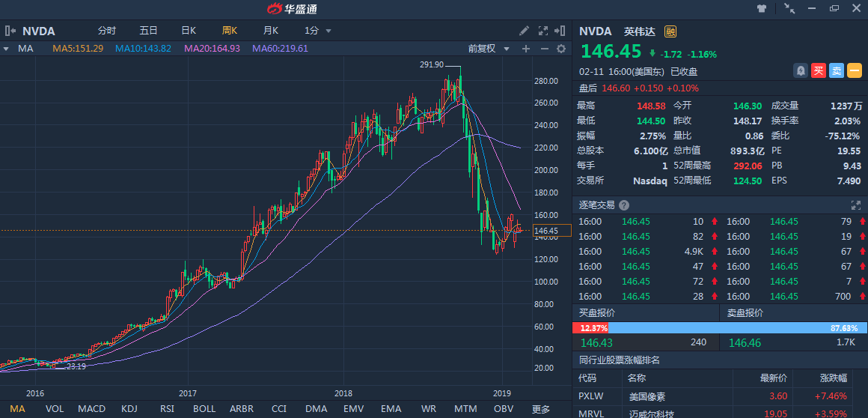
Task: Click the pencil drawing tool icon
Action: point(525,31)
